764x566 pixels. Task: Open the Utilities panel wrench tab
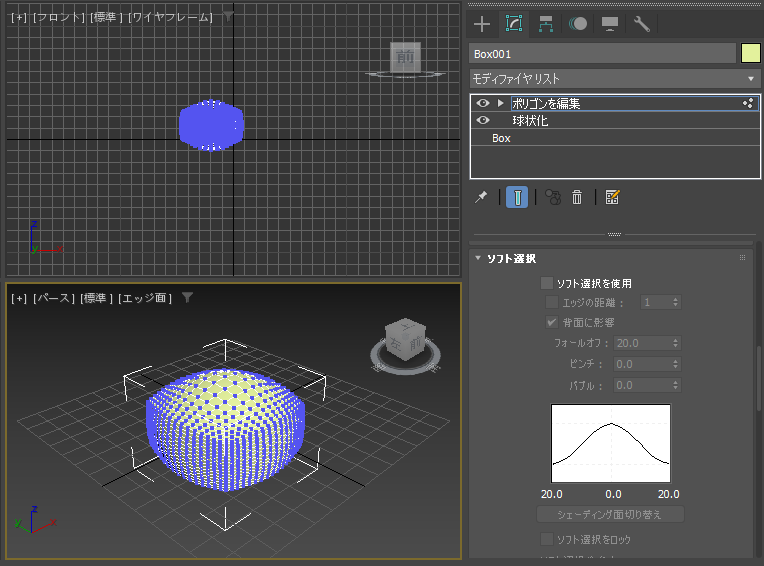click(642, 24)
